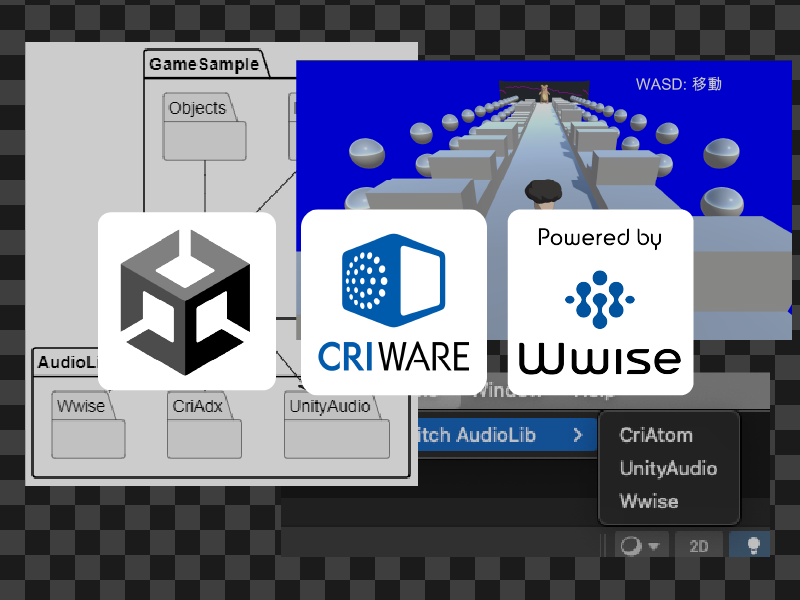Image resolution: width=800 pixels, height=600 pixels.
Task: Click the Powered by Wwise logo
Action: pos(600,301)
